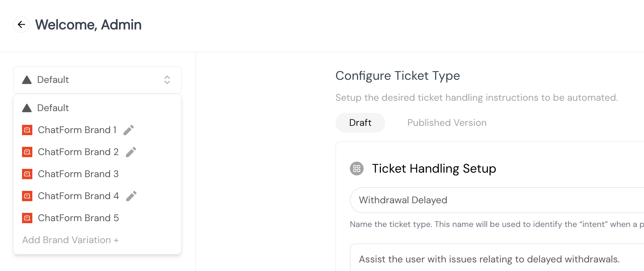Viewport: 644px width, 271px height.
Task: Edit ChatForm Brand 2 via pencil icon
Action: tap(131, 152)
